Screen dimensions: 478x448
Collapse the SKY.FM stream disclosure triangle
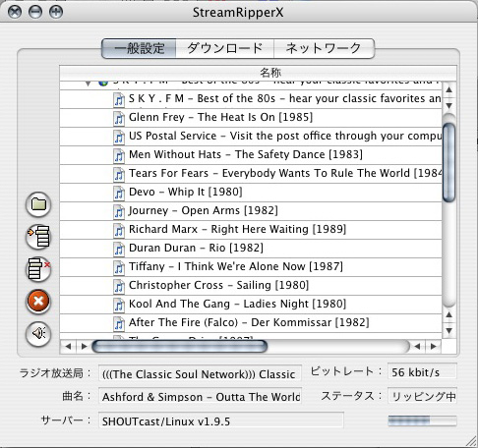pos(88,84)
